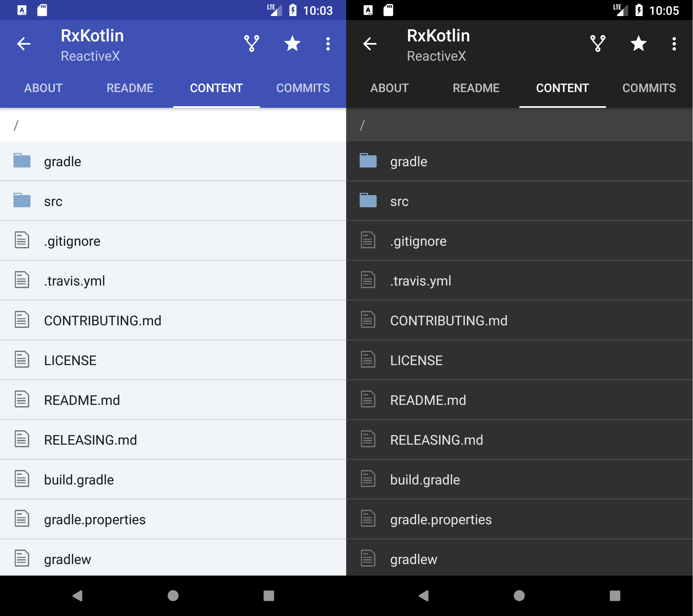Tap the root path slash in the light panel
This screenshot has width=693, height=616.
[x=16, y=126]
